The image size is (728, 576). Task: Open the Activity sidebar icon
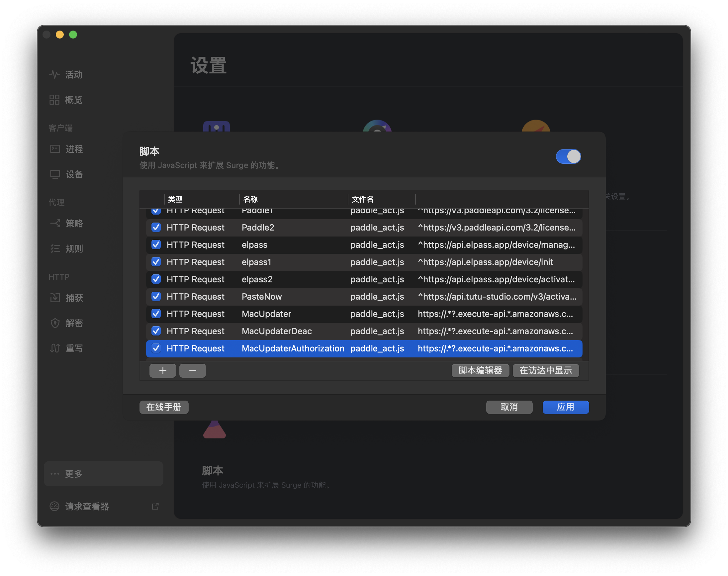point(54,74)
